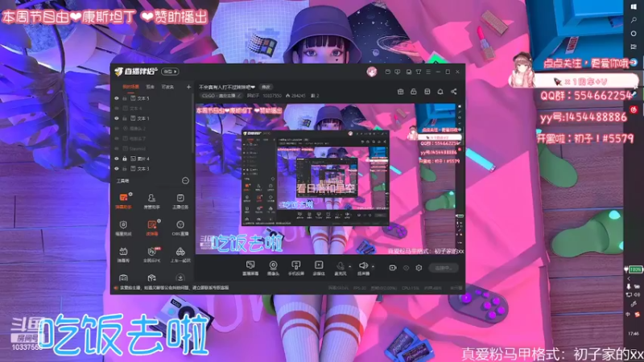Click the notice text in the status bar
Image resolution: width=644 pixels, height=362 pixels.
click(x=174, y=288)
